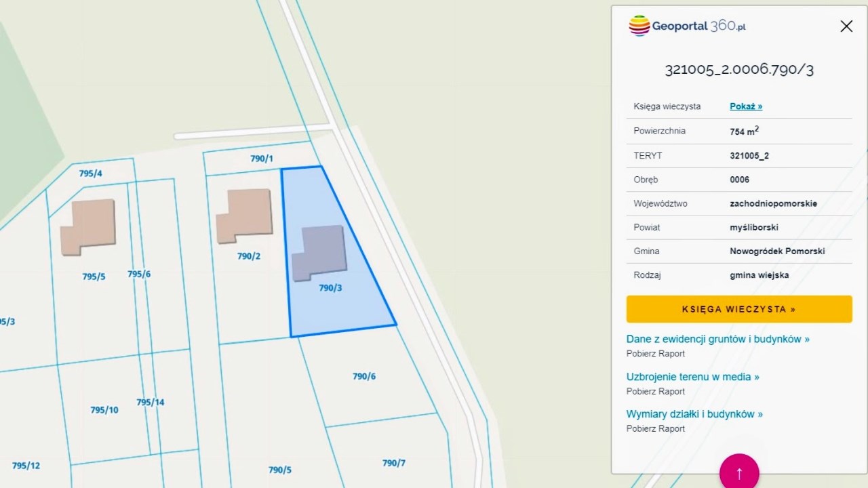
Task: Close the parcel info panel
Action: 846,26
